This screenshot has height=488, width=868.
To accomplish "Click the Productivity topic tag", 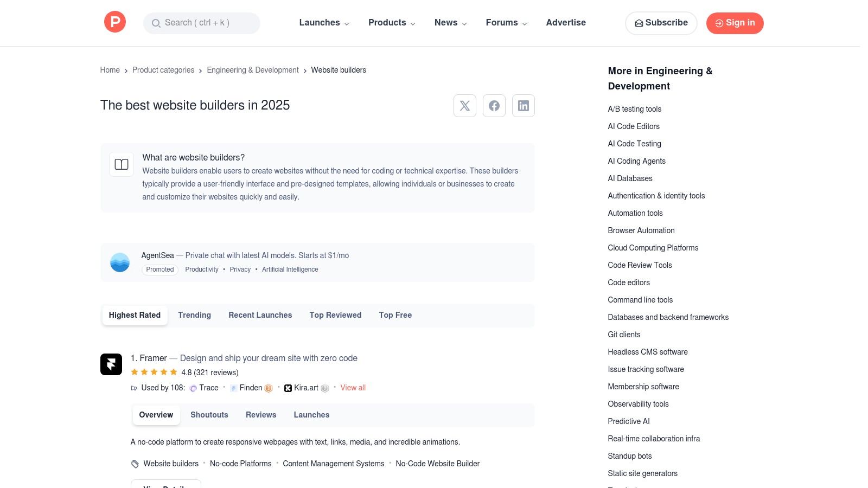I will 202,269.
